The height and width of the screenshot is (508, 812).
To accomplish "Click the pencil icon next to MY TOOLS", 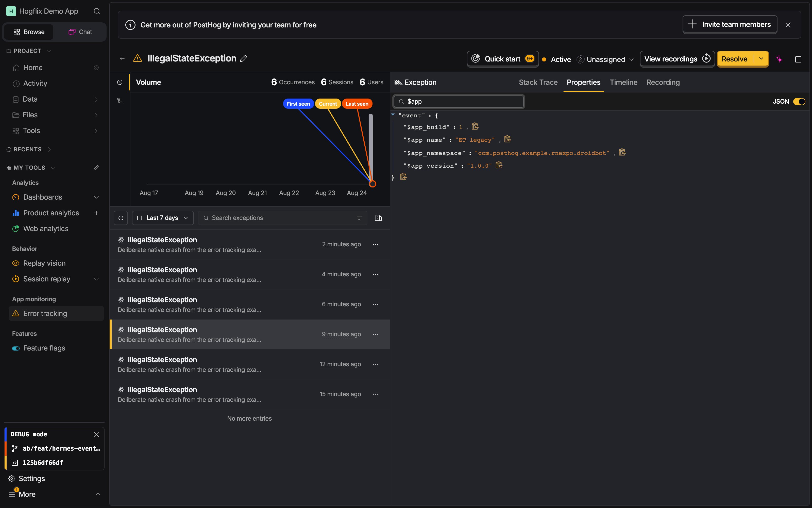I will (96, 168).
